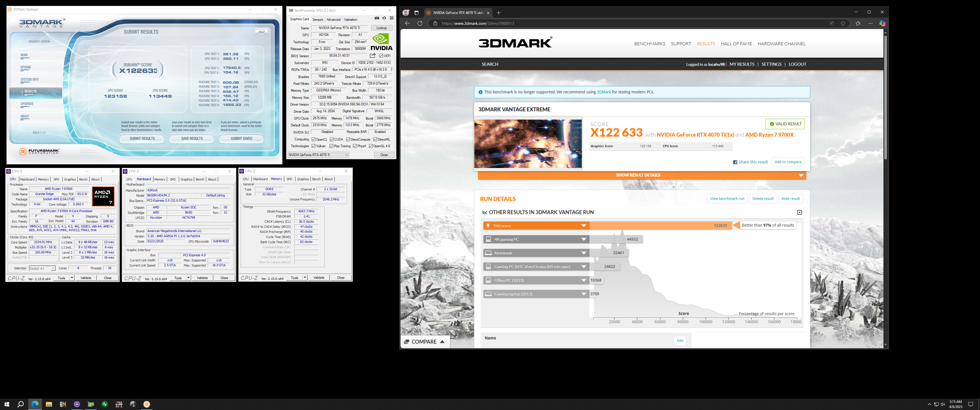Screen dimensions: 980x410
Task: Click the Lookup button in GPU-Z
Action: point(381,28)
